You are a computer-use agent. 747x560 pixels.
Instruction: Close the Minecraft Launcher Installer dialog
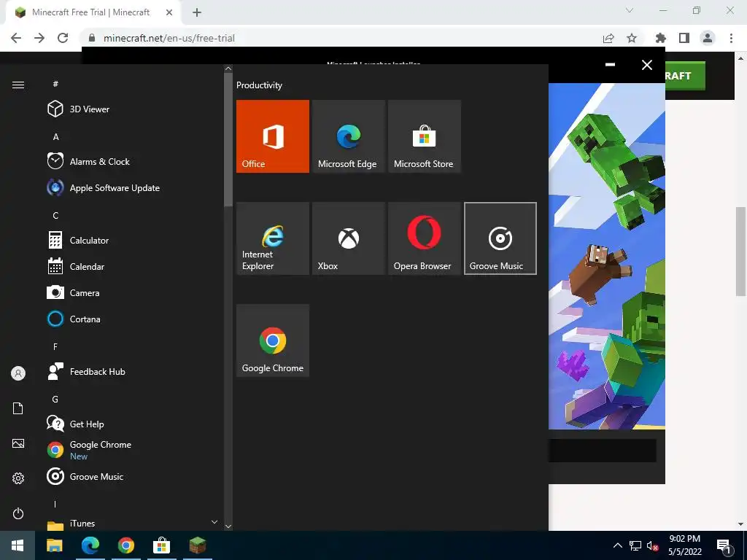647,65
